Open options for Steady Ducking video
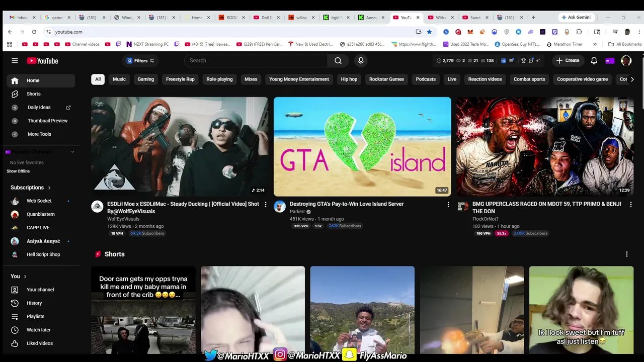This screenshot has width=644, height=362. pyautogui.click(x=266, y=205)
